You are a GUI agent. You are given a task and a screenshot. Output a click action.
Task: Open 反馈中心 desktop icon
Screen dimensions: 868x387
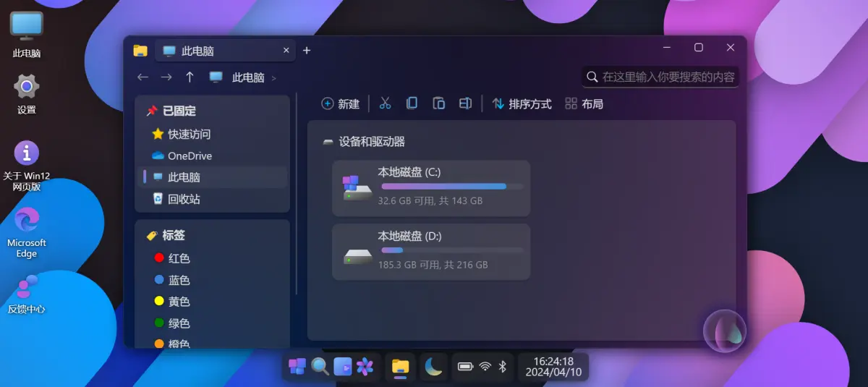point(27,293)
